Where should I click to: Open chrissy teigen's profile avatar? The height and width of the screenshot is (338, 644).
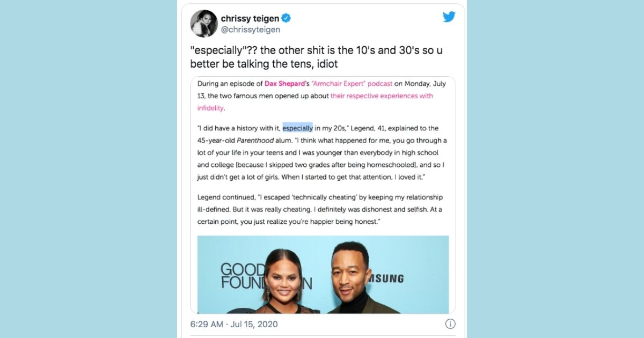coord(204,24)
